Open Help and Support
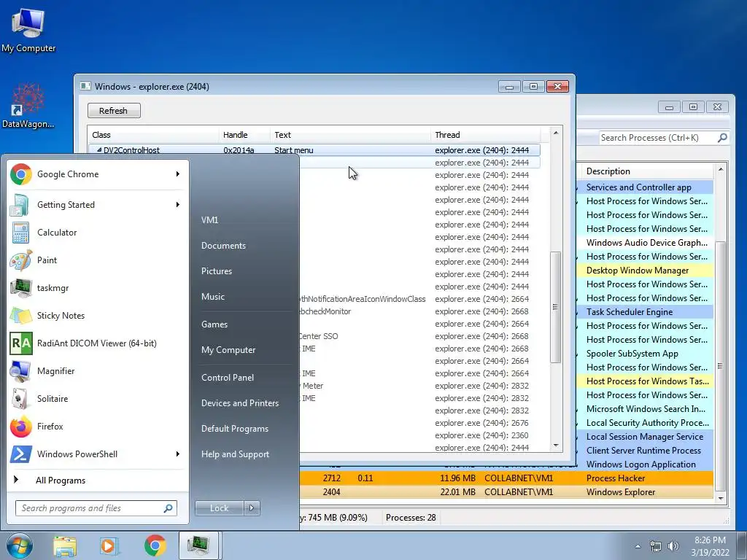The height and width of the screenshot is (560, 747). [x=236, y=454]
